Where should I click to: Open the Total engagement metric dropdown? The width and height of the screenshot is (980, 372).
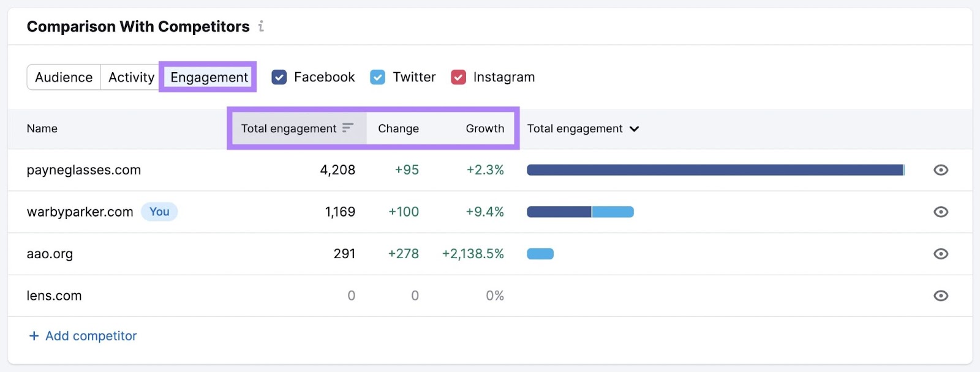pos(635,128)
